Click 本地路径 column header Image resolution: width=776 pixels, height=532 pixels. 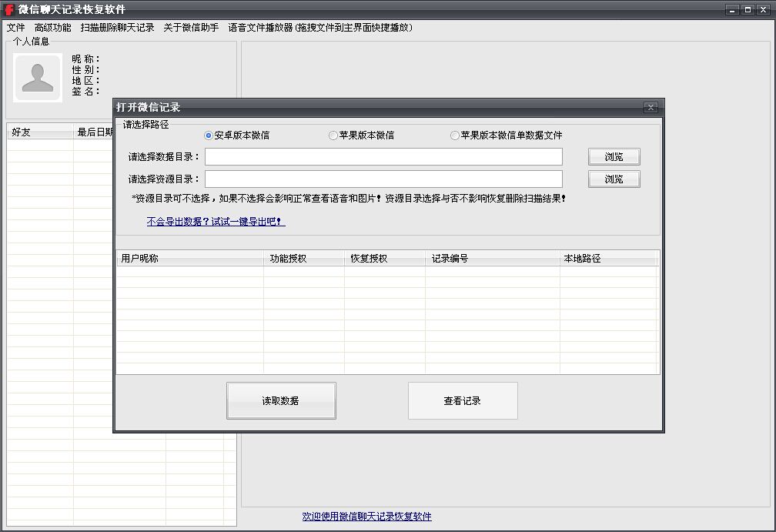(x=607, y=259)
